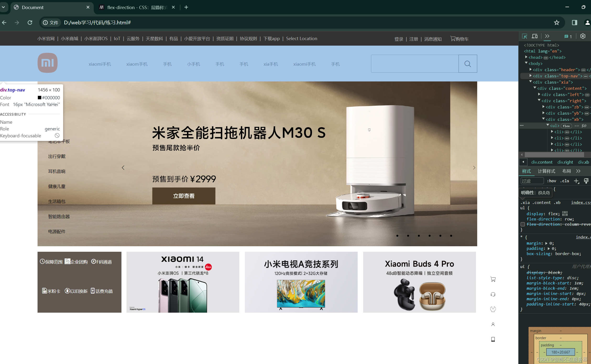591x364 pixels.
Task: Open DevTools issues counter badge
Action: [x=568, y=37]
